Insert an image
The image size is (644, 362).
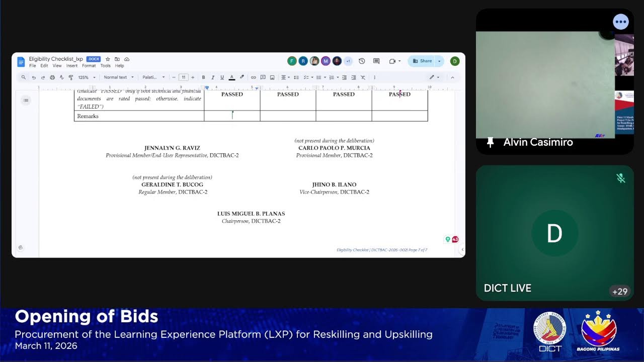(272, 77)
